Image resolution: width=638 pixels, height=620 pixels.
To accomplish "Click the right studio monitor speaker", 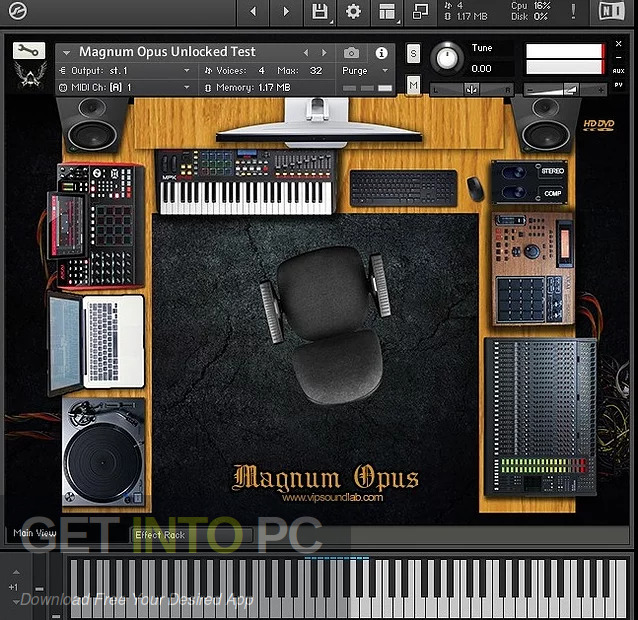I will pyautogui.click(x=546, y=125).
